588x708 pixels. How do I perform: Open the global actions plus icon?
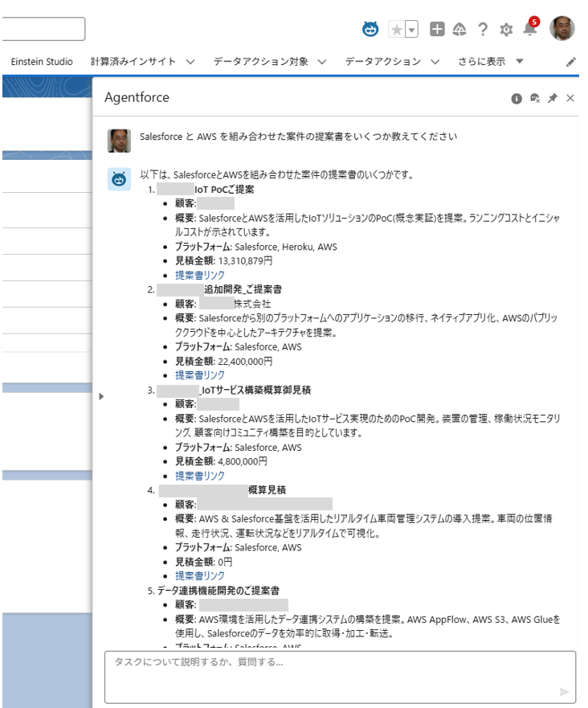click(437, 30)
